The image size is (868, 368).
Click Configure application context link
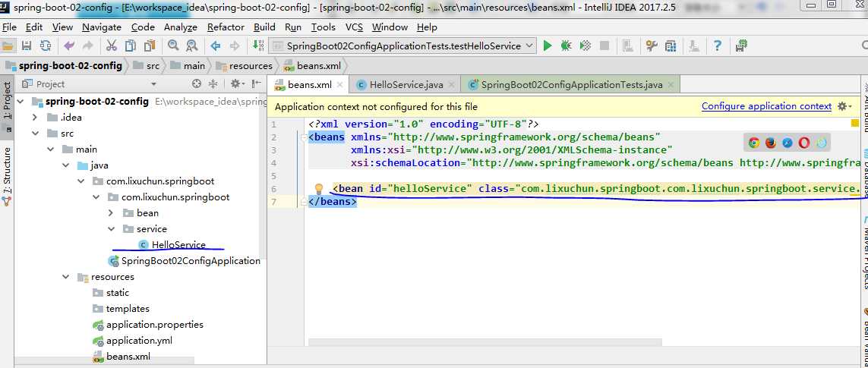[766, 106]
